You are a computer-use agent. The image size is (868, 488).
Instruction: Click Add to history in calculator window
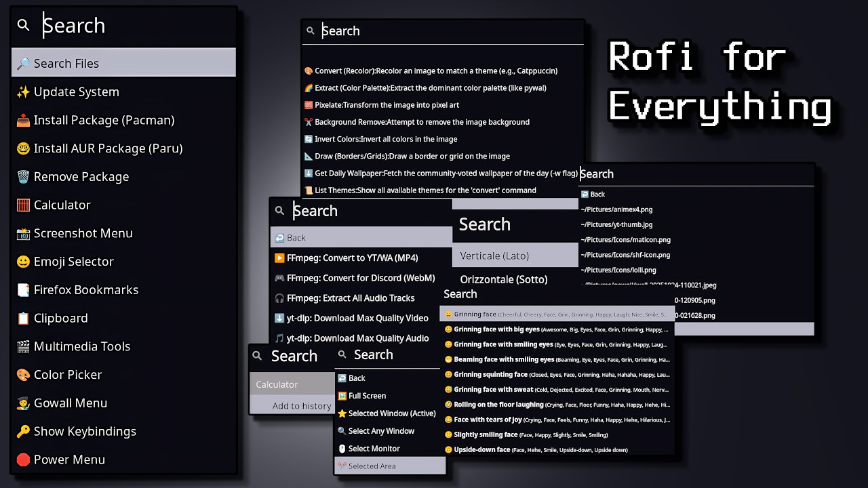pyautogui.click(x=302, y=406)
